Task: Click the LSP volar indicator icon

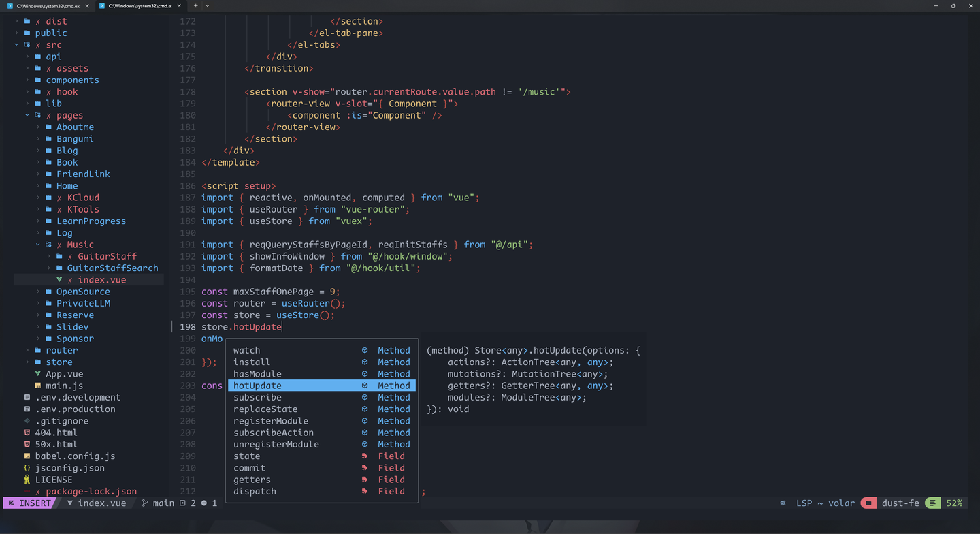Action: (783, 503)
